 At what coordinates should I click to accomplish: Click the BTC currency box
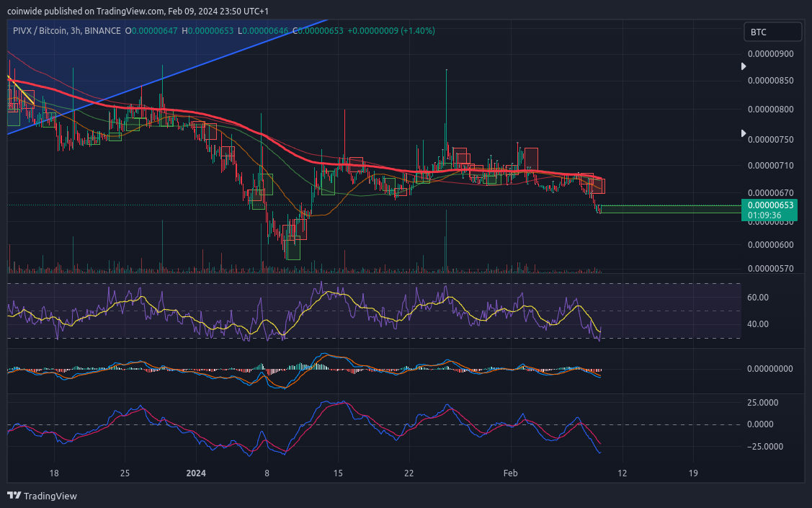click(772, 32)
